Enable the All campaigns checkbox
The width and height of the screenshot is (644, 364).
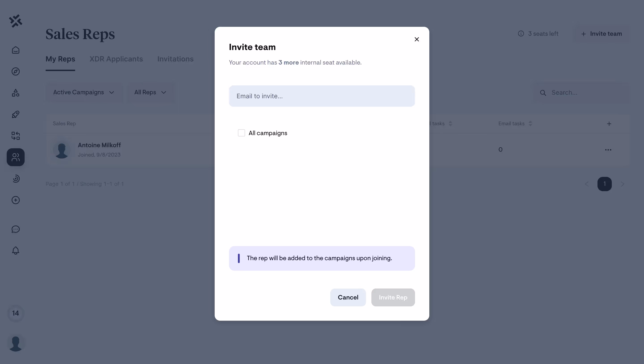click(x=241, y=133)
